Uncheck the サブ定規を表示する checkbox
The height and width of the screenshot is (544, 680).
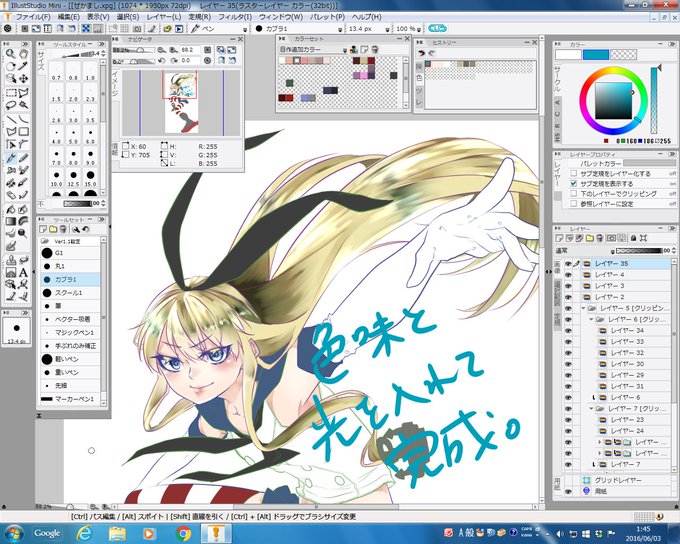click(574, 184)
